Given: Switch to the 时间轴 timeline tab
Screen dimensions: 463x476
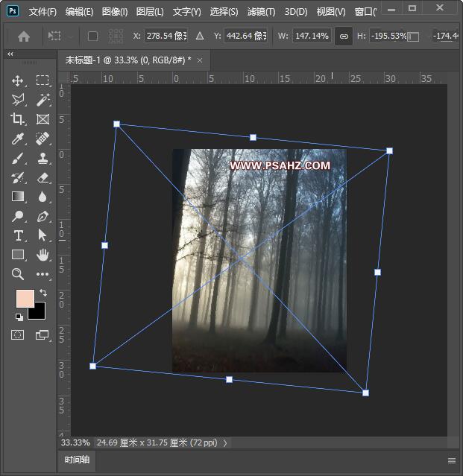Looking at the screenshot, I should (x=78, y=460).
